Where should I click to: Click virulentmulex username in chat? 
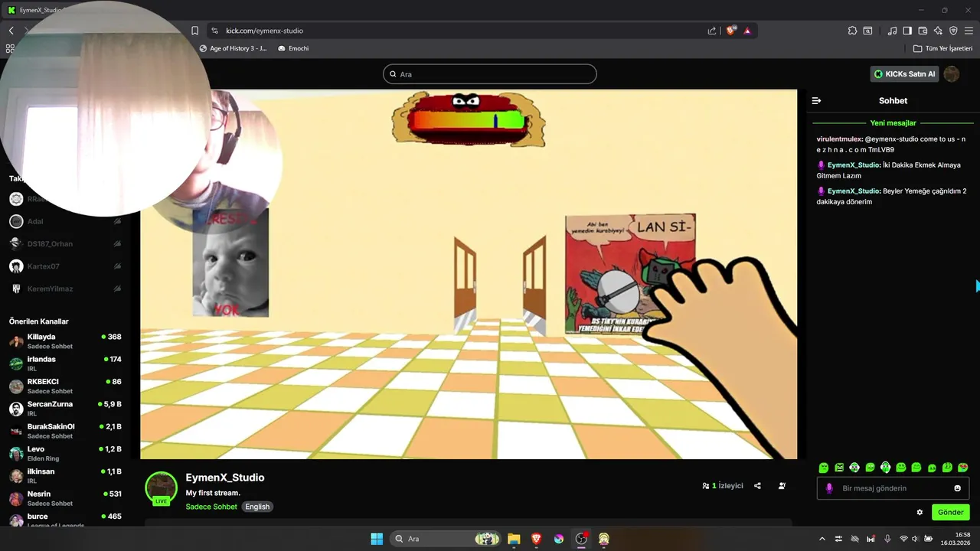pos(839,139)
